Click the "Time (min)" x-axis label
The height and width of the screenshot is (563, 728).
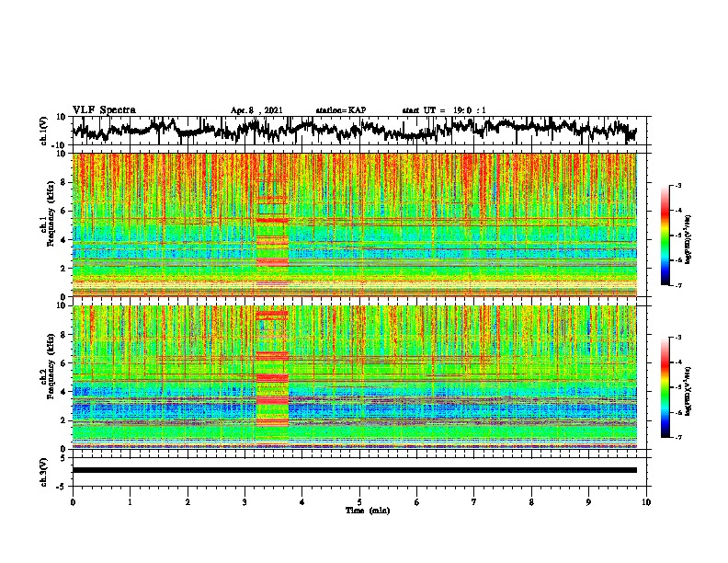pyautogui.click(x=368, y=511)
